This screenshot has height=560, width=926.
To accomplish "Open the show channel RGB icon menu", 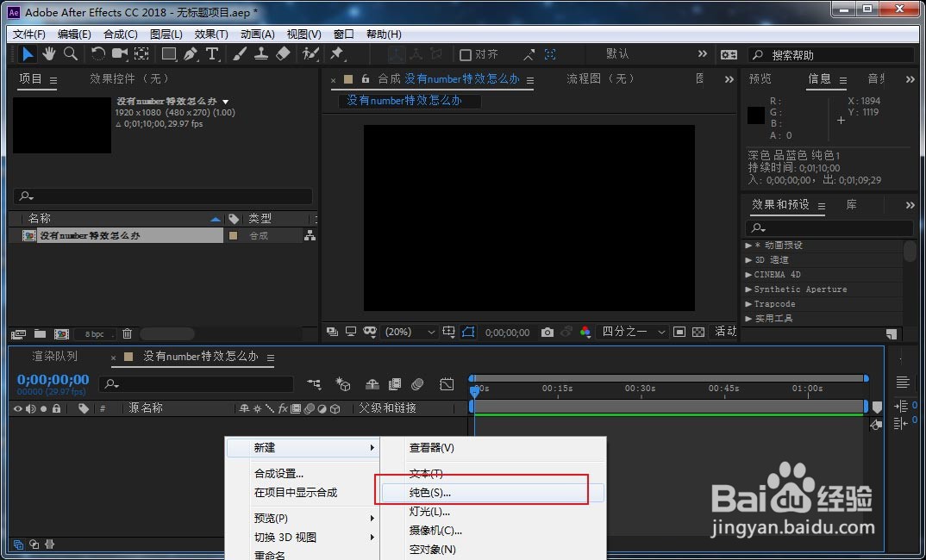I will (585, 333).
